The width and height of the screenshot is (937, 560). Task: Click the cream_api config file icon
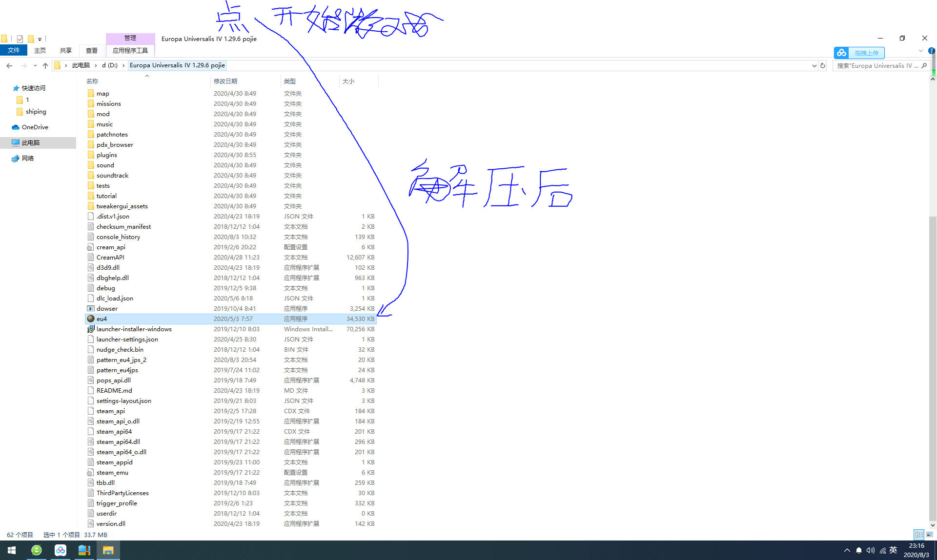91,247
